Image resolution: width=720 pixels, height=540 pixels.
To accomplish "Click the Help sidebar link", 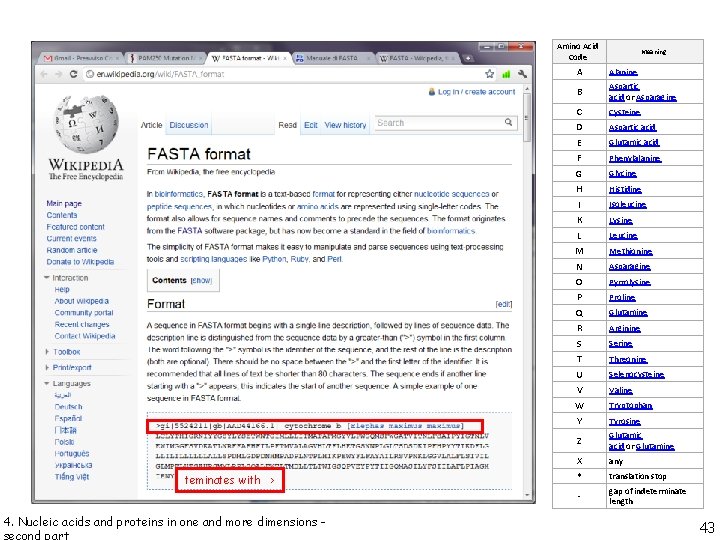I will (x=62, y=289).
